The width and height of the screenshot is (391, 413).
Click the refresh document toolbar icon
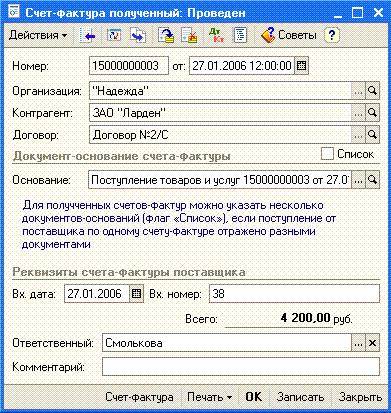114,35
